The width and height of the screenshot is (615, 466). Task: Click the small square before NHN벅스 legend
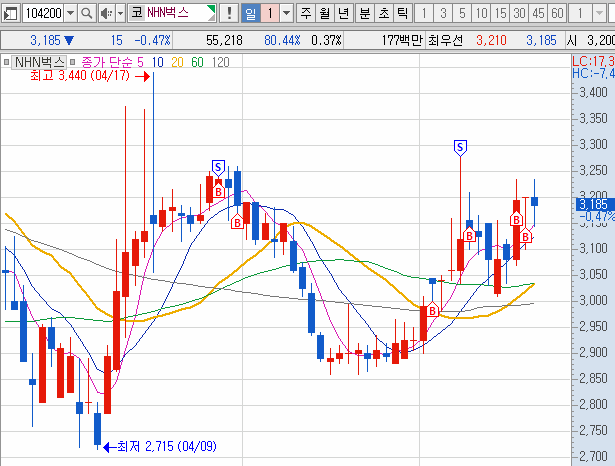pos(7,62)
